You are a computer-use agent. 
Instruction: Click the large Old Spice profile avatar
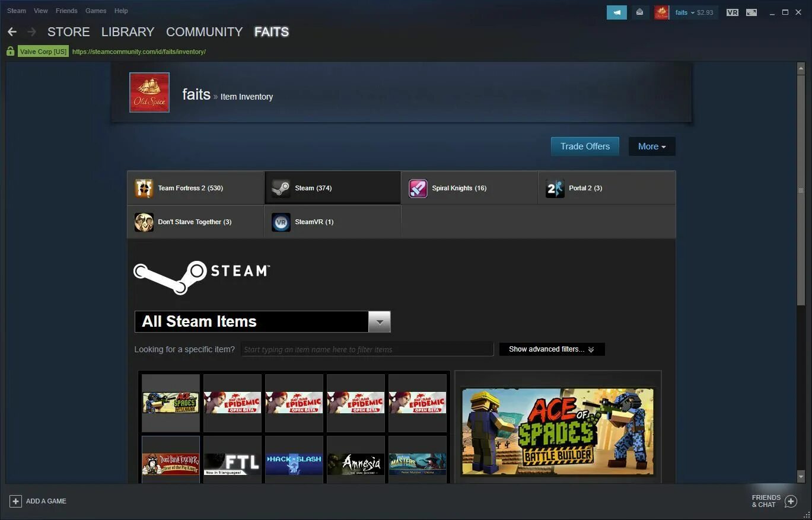coord(149,92)
